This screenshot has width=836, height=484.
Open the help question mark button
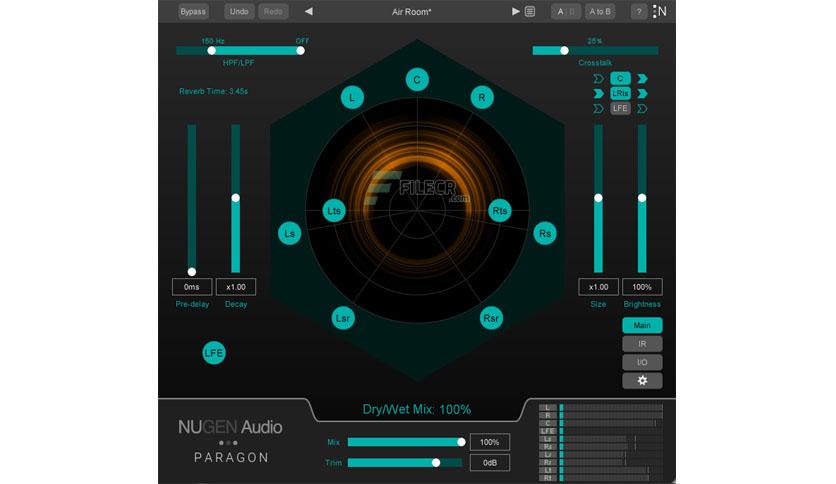[x=639, y=11]
